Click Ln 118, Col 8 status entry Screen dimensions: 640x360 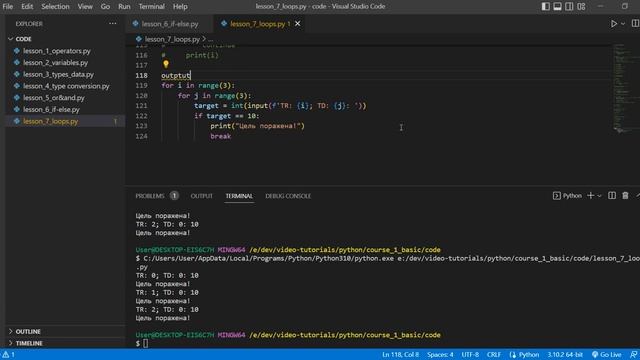pyautogui.click(x=400, y=355)
